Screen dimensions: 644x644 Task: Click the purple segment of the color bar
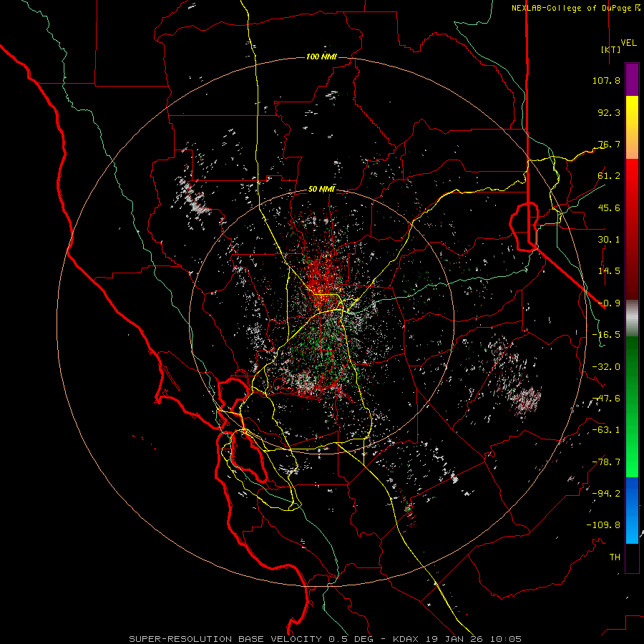pos(632,80)
